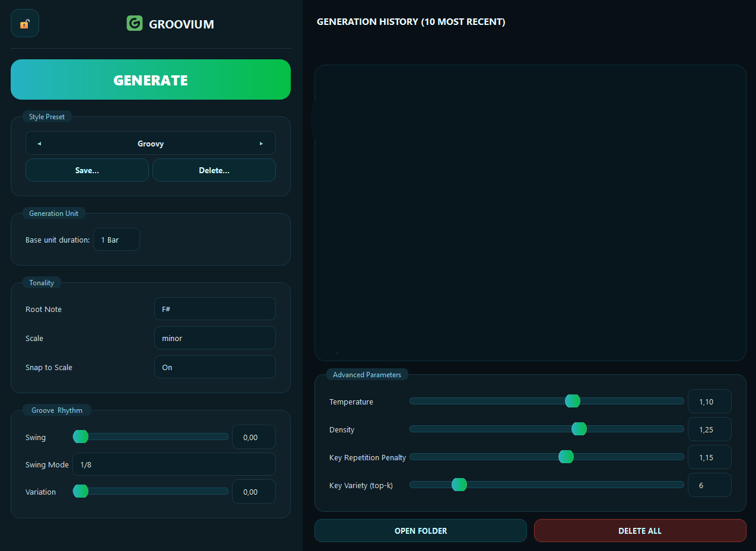Open the Base unit duration dropdown
This screenshot has width=756, height=551.
point(116,240)
